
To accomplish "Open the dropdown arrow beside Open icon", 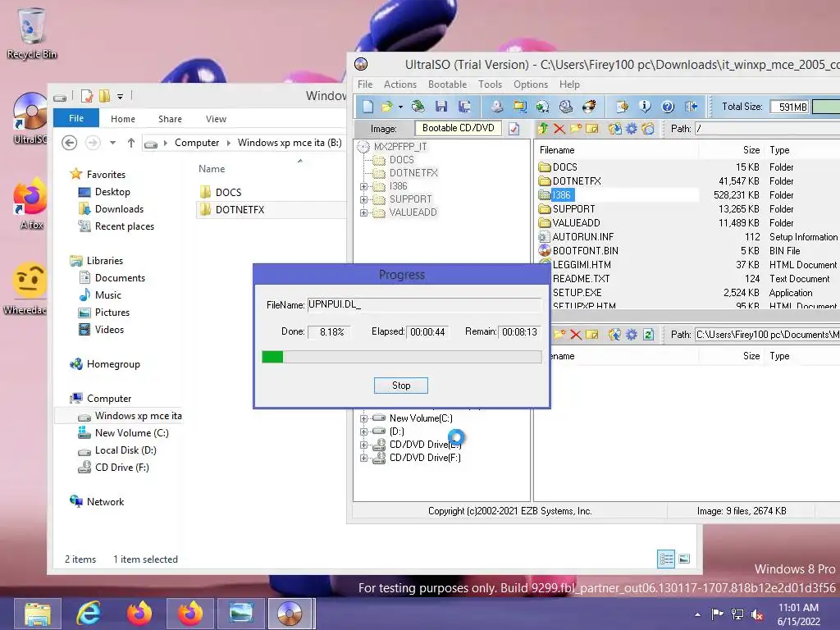I will 400,107.
